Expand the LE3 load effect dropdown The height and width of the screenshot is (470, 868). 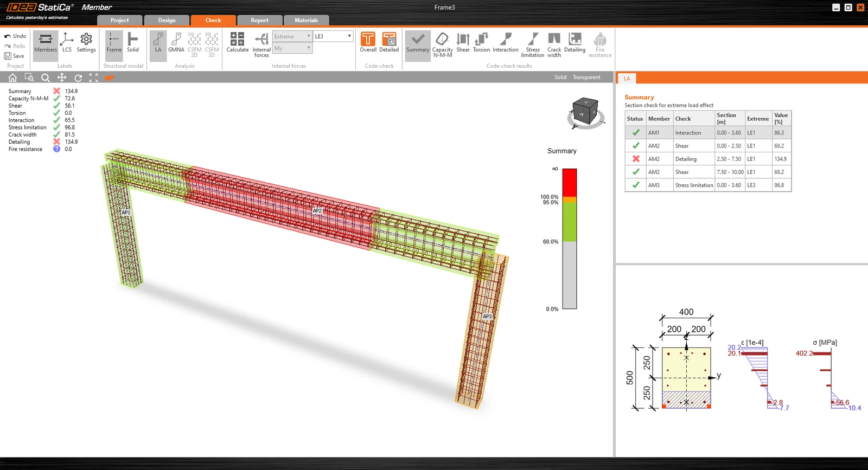pos(333,36)
